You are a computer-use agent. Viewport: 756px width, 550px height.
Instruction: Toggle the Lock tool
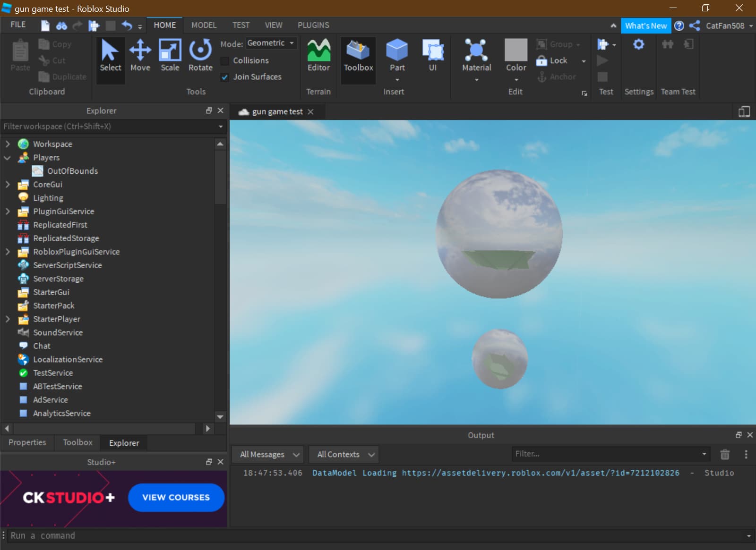[552, 60]
